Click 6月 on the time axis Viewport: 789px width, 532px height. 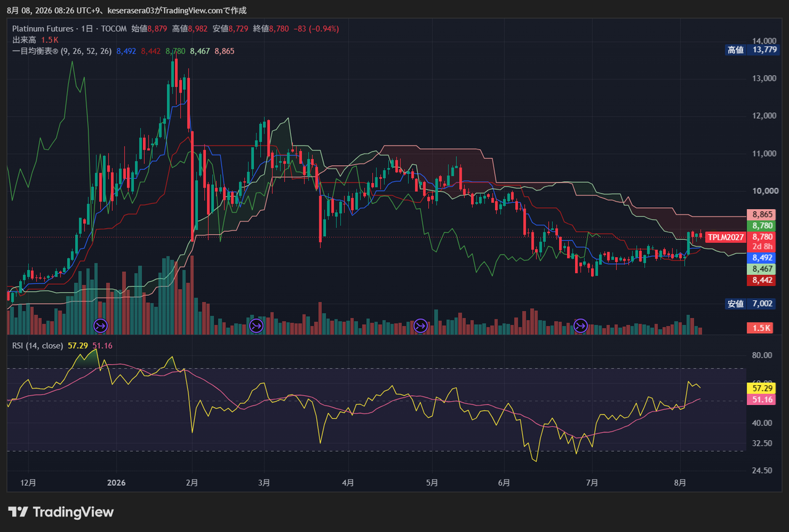[504, 483]
